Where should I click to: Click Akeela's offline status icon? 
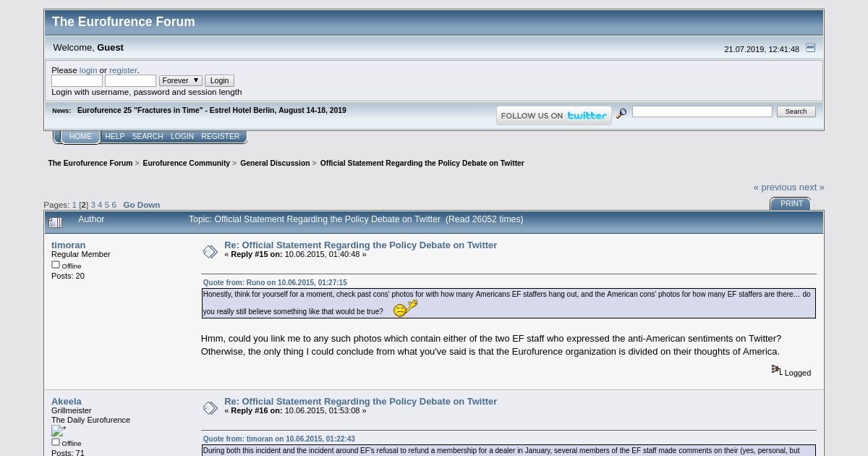point(56,442)
